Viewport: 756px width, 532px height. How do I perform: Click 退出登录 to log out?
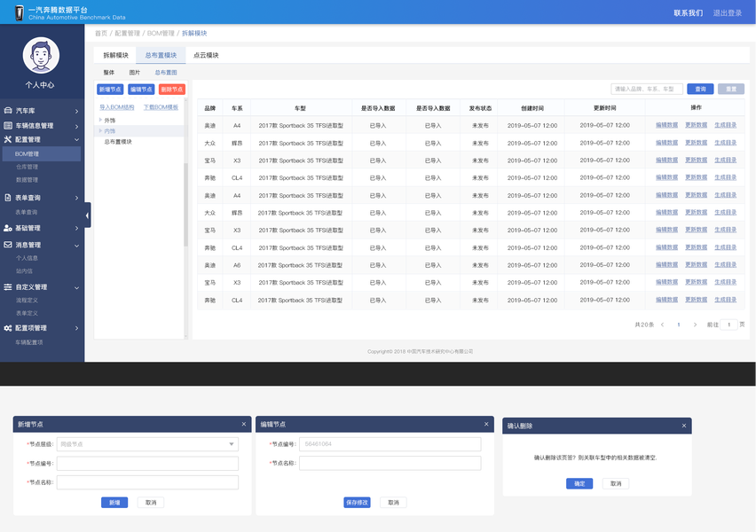728,13
